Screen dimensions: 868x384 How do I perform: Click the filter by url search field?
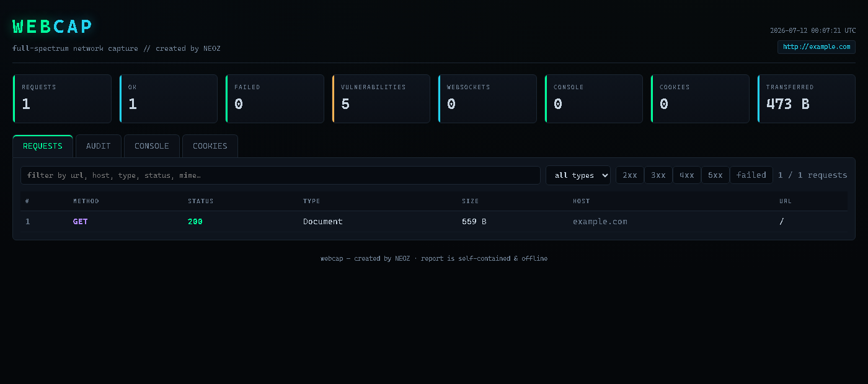pos(280,175)
